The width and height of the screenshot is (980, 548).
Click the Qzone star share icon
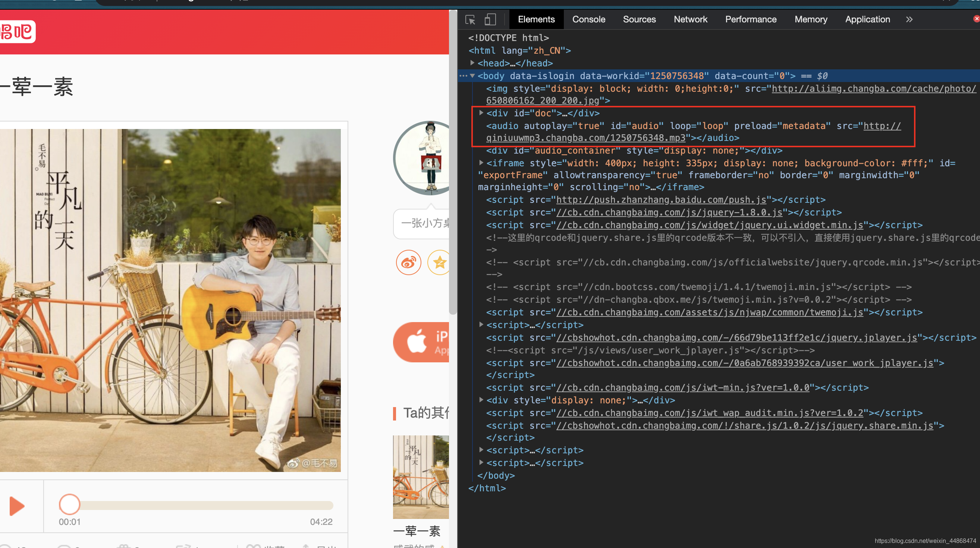click(439, 262)
